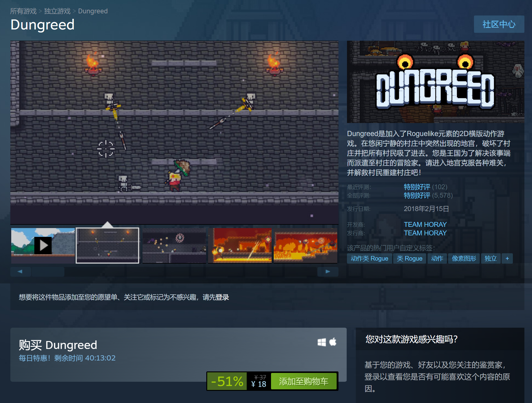The width and height of the screenshot is (532, 403).
Task: Select the 类 Rogue tag
Action: [x=410, y=258]
